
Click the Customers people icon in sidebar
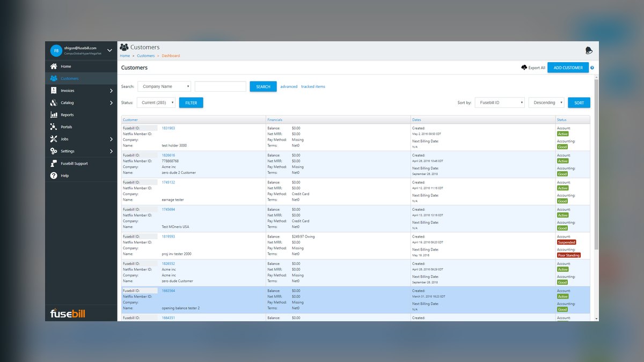point(54,78)
